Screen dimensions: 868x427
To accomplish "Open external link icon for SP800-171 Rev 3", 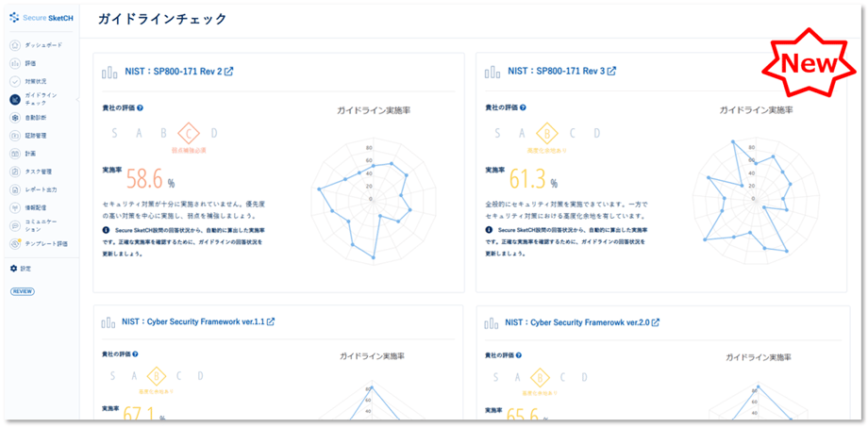I will 611,72.
